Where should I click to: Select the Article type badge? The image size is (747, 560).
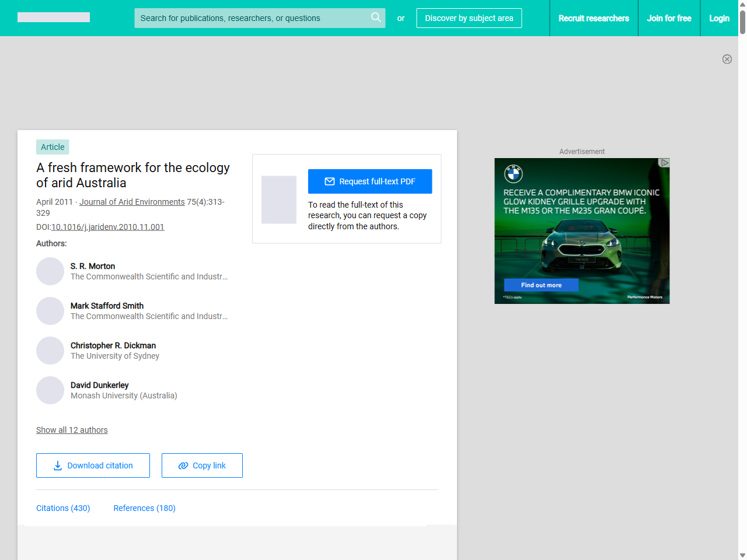pyautogui.click(x=53, y=147)
